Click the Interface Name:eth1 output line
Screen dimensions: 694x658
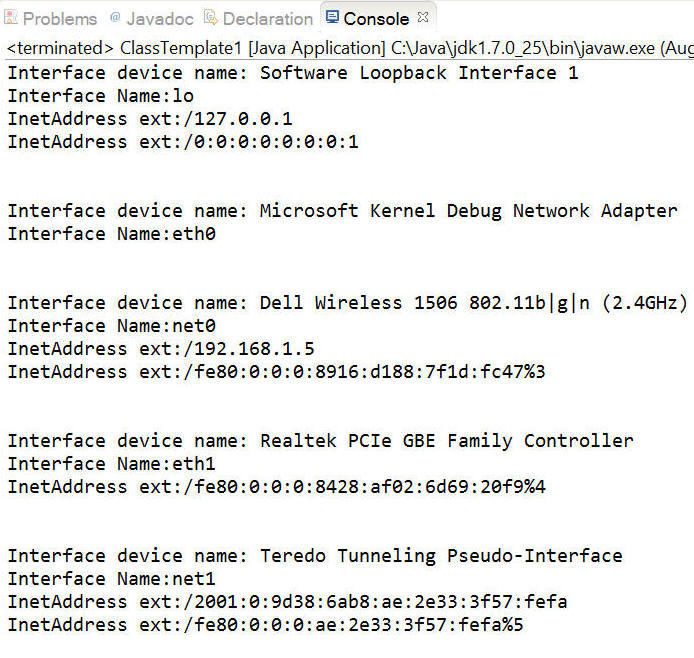pos(112,464)
